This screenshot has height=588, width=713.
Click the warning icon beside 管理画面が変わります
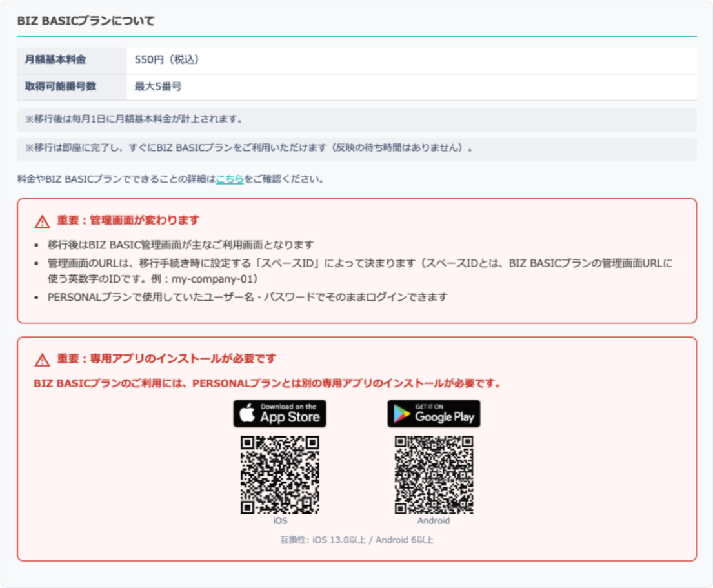click(x=42, y=222)
